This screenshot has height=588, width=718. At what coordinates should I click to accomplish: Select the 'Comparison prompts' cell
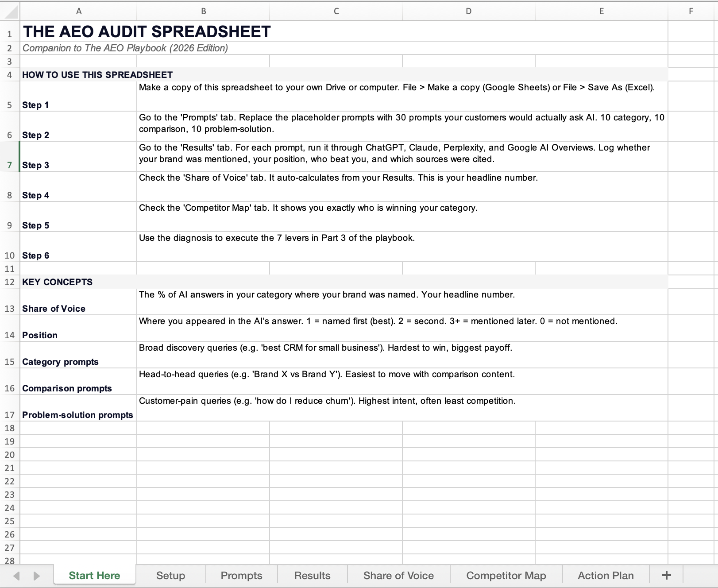coord(78,381)
